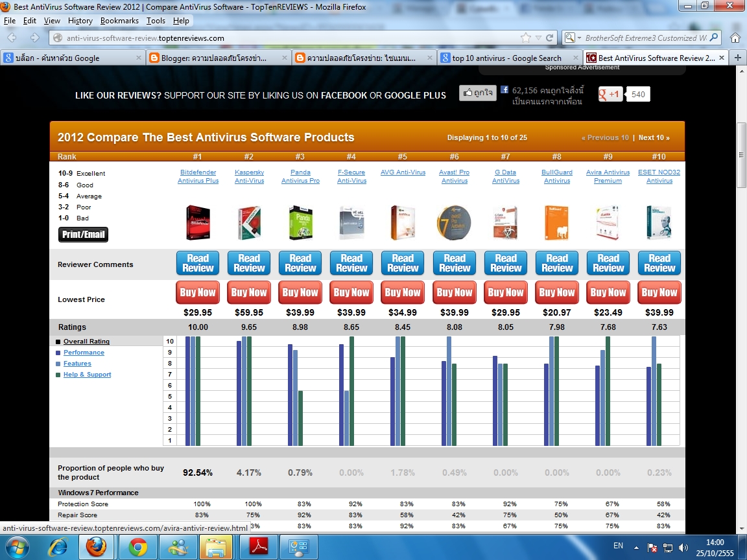Click the BullGuard orange box image
The image size is (747, 560).
click(x=556, y=222)
